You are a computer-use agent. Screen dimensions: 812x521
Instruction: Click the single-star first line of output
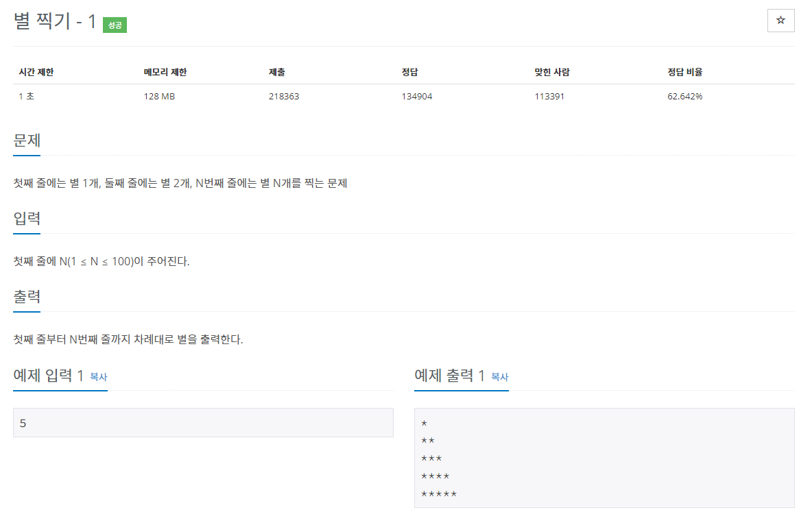tap(424, 424)
